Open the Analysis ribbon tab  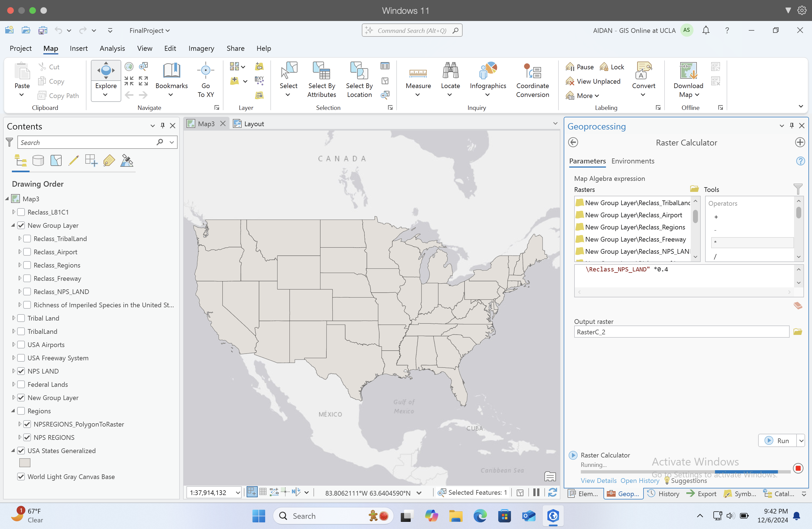[112, 48]
